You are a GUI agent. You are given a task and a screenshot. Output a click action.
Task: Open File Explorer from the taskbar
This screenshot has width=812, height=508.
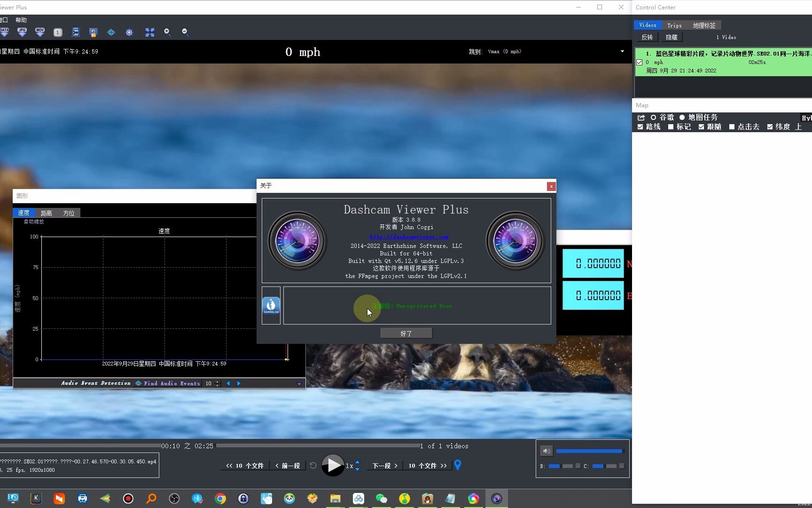pyautogui.click(x=335, y=499)
